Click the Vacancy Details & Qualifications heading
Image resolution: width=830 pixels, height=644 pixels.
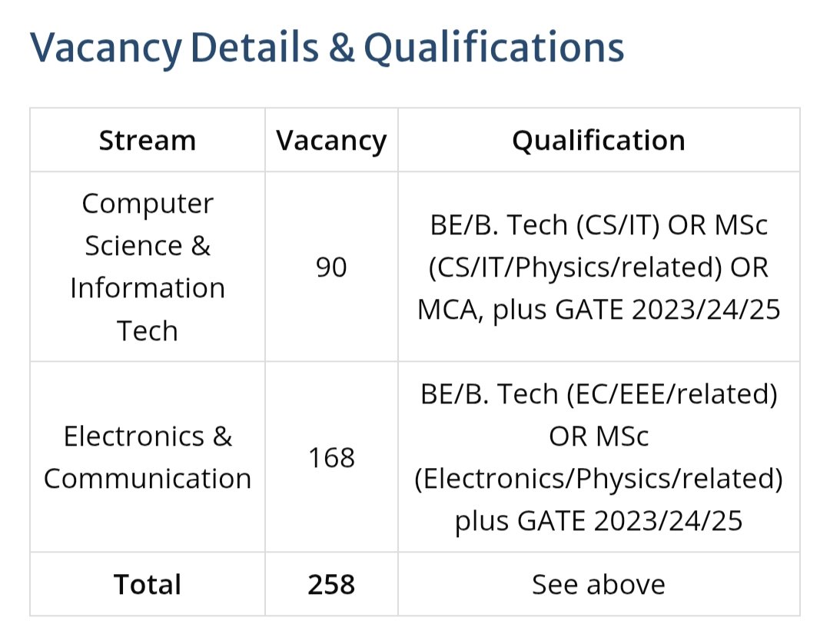pos(327,48)
